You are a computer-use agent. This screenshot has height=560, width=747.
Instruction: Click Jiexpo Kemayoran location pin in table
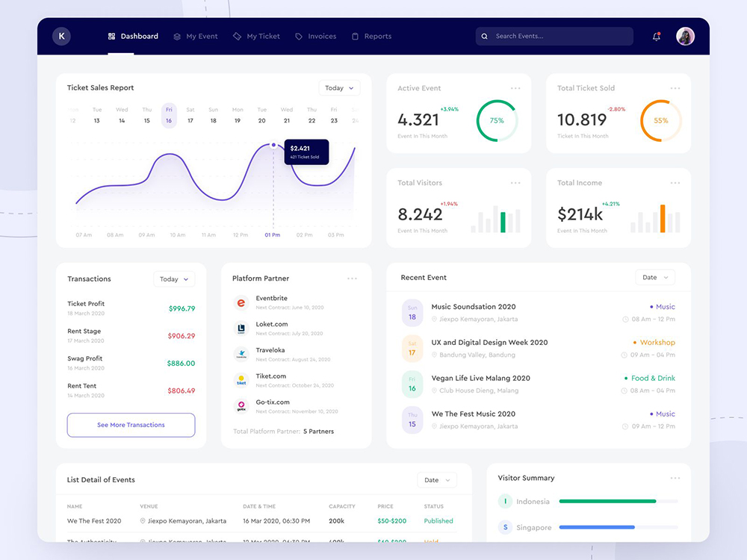(x=143, y=521)
